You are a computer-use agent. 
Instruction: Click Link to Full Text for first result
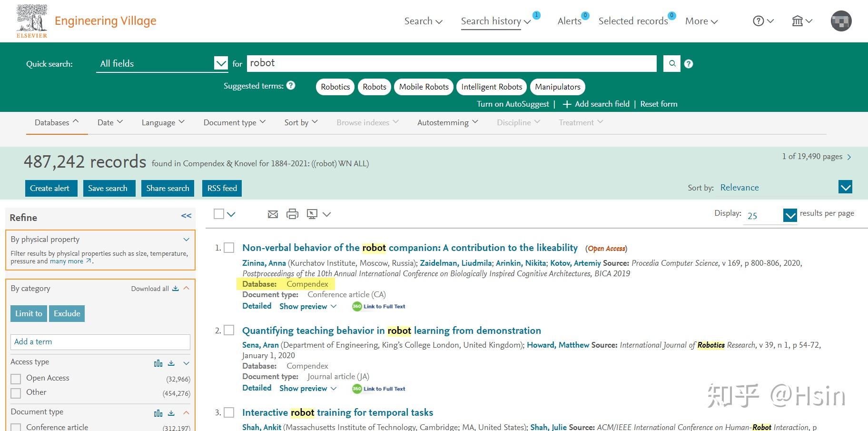(x=379, y=306)
